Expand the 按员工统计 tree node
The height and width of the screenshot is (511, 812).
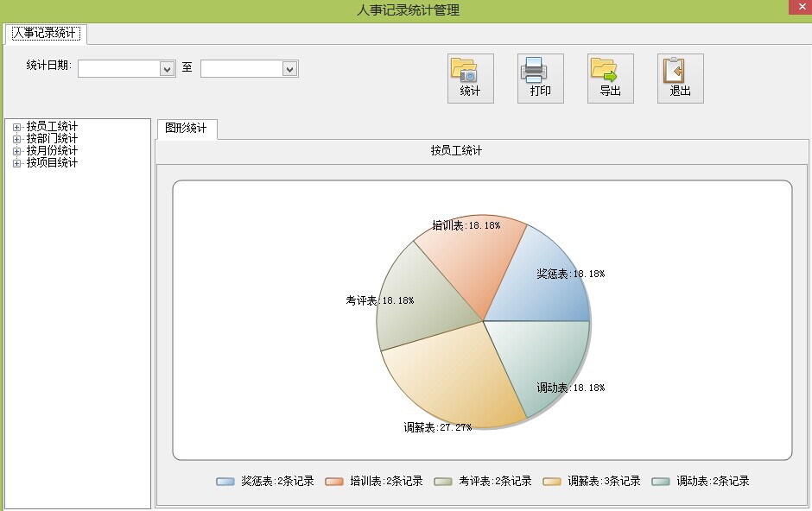coord(16,127)
